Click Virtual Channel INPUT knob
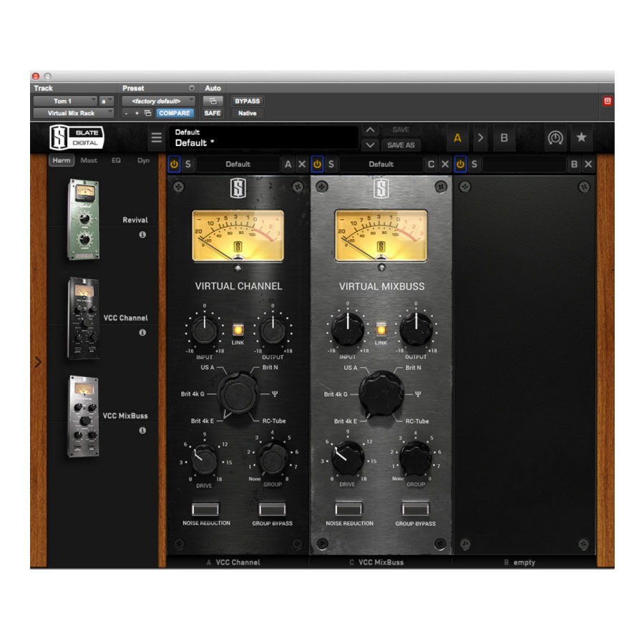Screen dimensions: 644x644 (x=204, y=330)
